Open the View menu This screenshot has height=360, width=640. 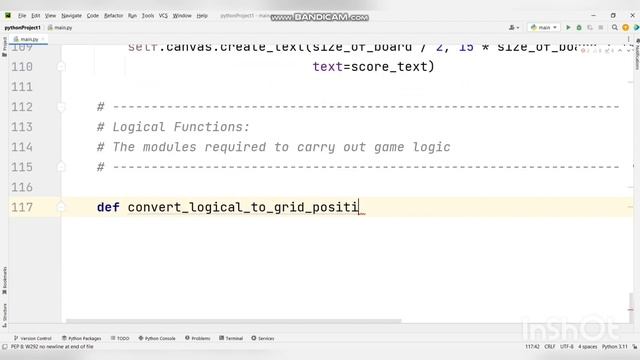tap(50, 16)
